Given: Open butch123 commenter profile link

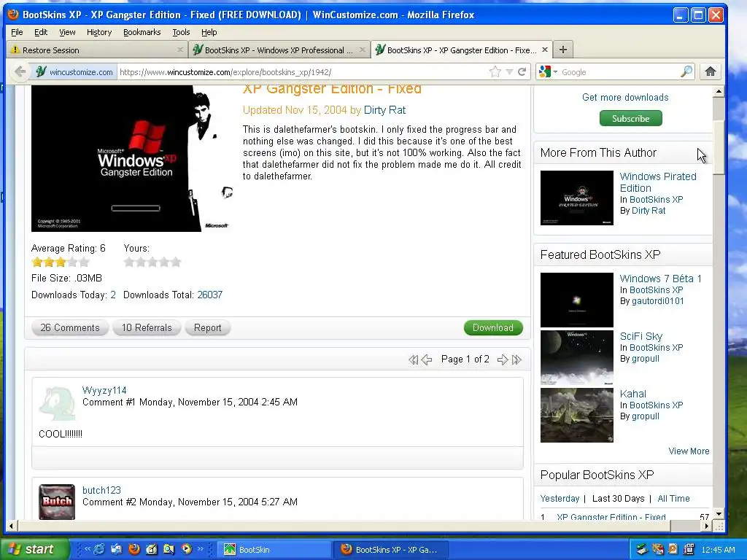Looking at the screenshot, I should pos(101,491).
